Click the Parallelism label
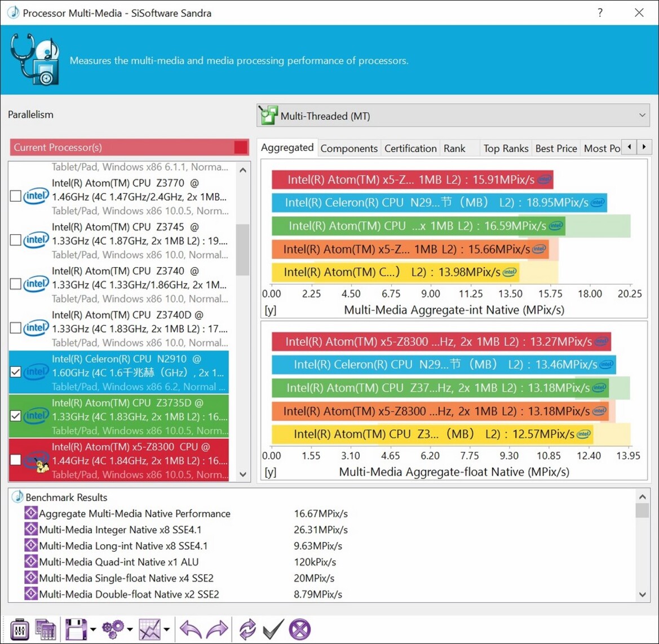This screenshot has width=659, height=644. point(30,114)
